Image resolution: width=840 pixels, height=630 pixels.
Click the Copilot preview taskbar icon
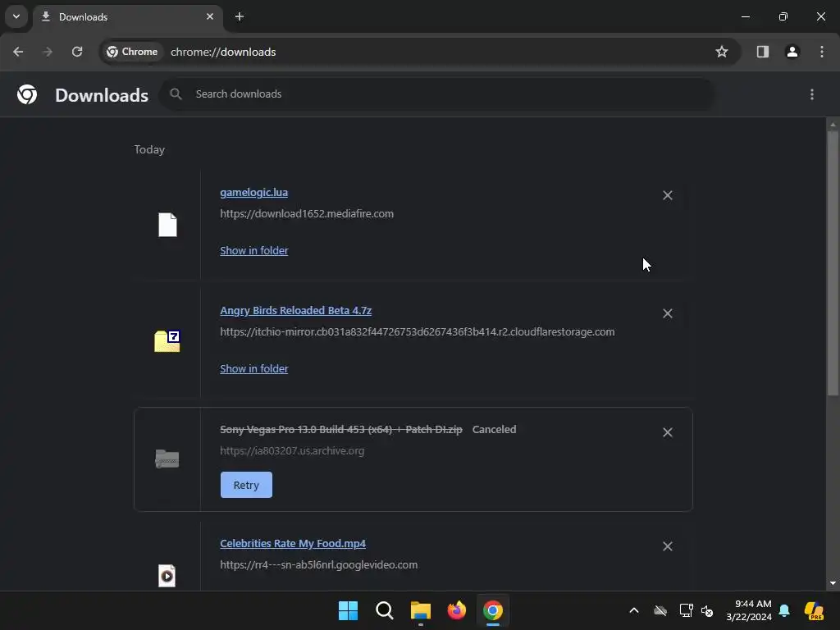pos(815,610)
